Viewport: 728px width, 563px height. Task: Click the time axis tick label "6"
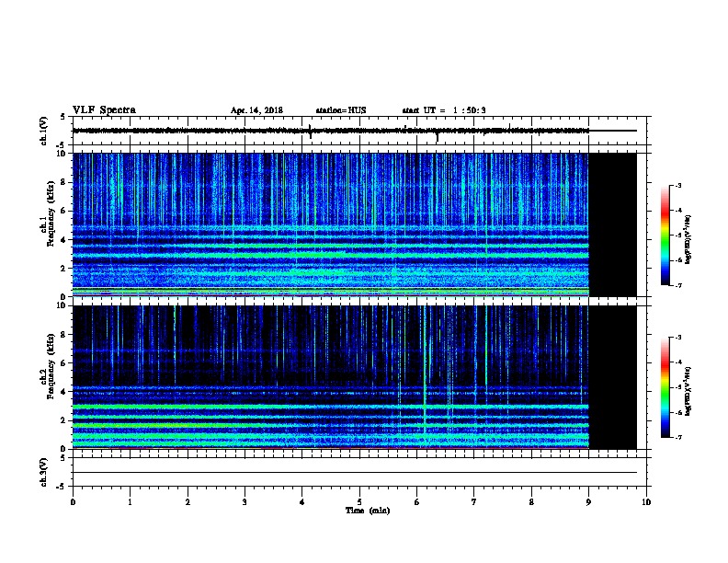417,502
